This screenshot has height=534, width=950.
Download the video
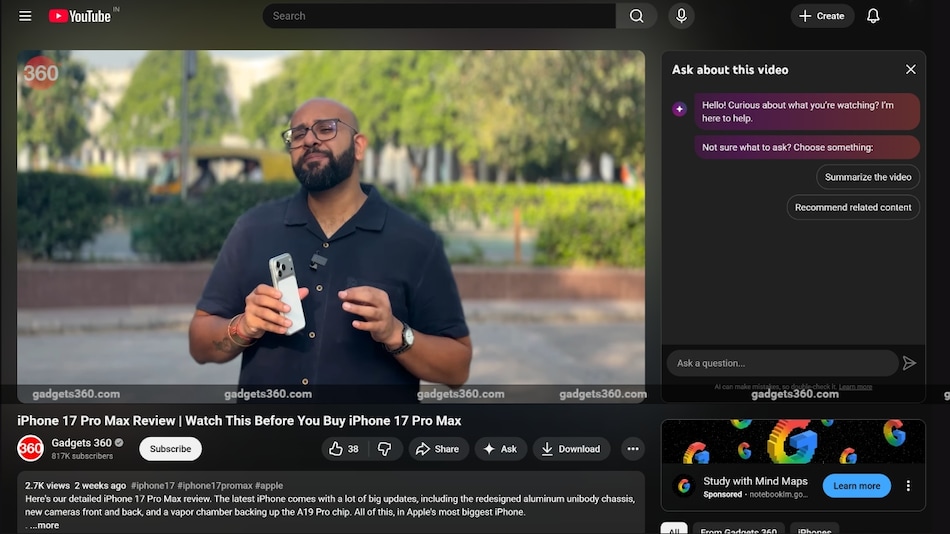[x=571, y=449]
